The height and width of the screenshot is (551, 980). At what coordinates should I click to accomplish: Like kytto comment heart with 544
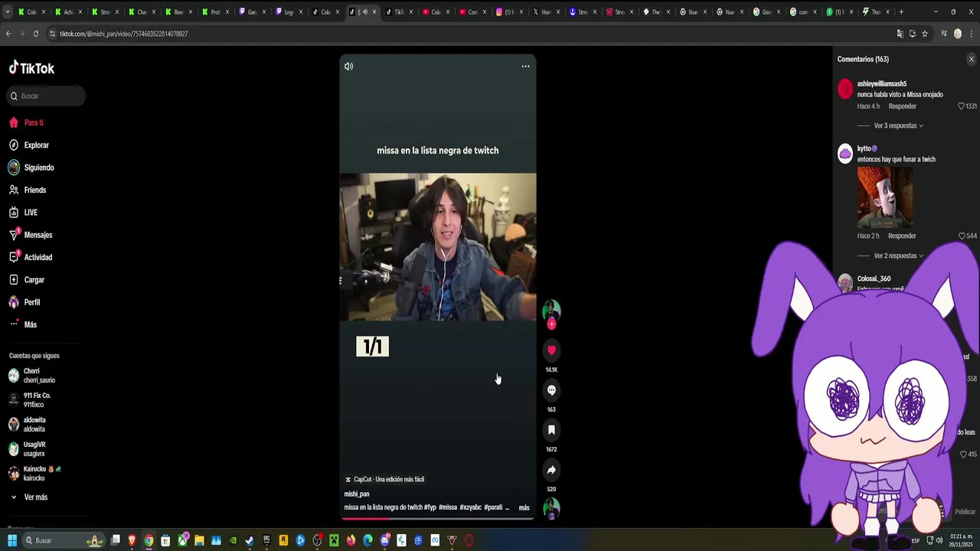click(x=962, y=236)
